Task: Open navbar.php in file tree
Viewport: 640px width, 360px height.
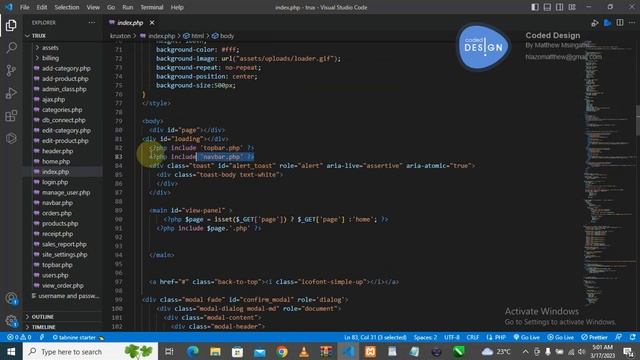Action: tap(57, 203)
